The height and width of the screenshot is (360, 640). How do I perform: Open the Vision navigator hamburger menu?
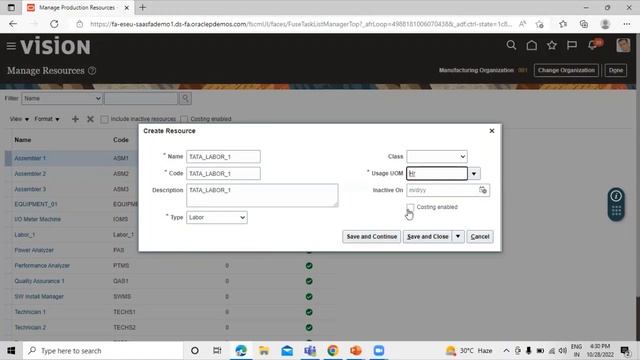click(11, 46)
